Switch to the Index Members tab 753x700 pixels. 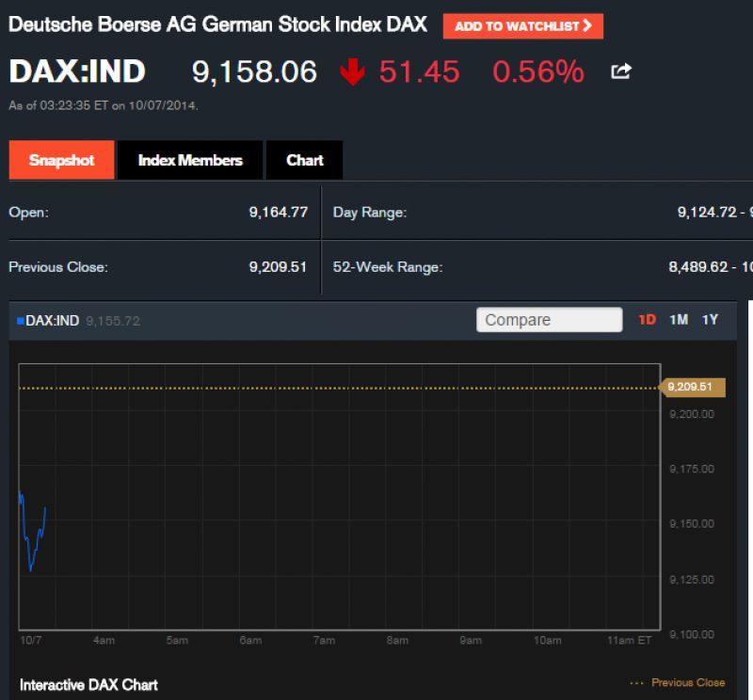pyautogui.click(x=190, y=160)
